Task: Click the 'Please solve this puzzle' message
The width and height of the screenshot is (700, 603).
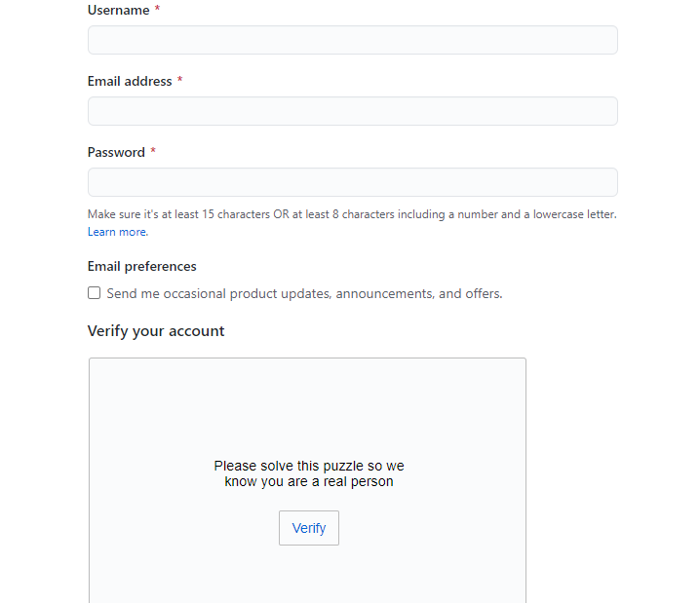Action: click(308, 467)
